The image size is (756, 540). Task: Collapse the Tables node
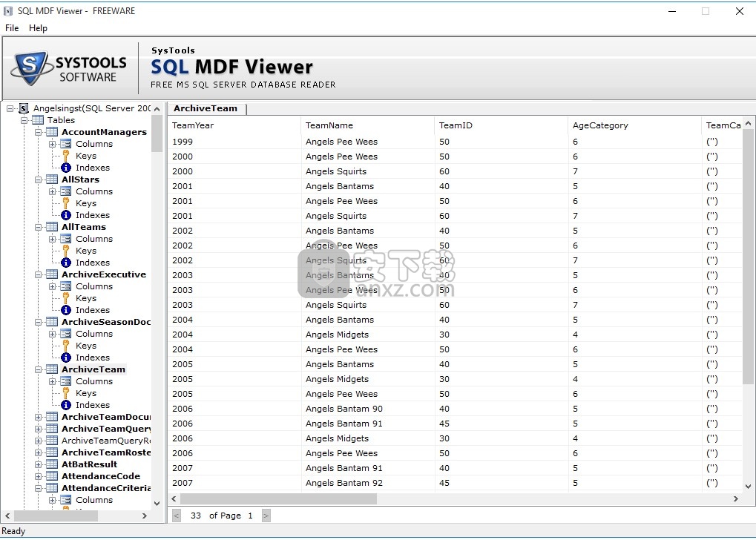pyautogui.click(x=24, y=120)
